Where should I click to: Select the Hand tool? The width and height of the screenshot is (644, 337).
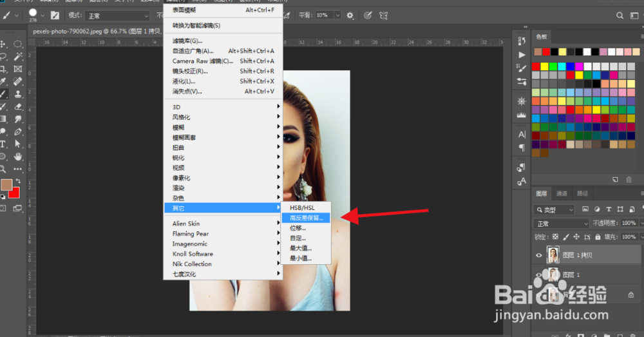point(17,157)
